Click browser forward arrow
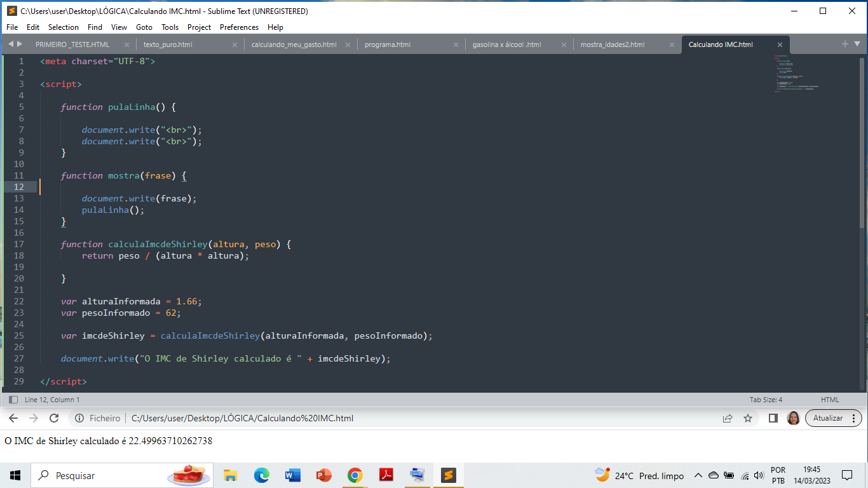868x488 pixels. (34, 418)
